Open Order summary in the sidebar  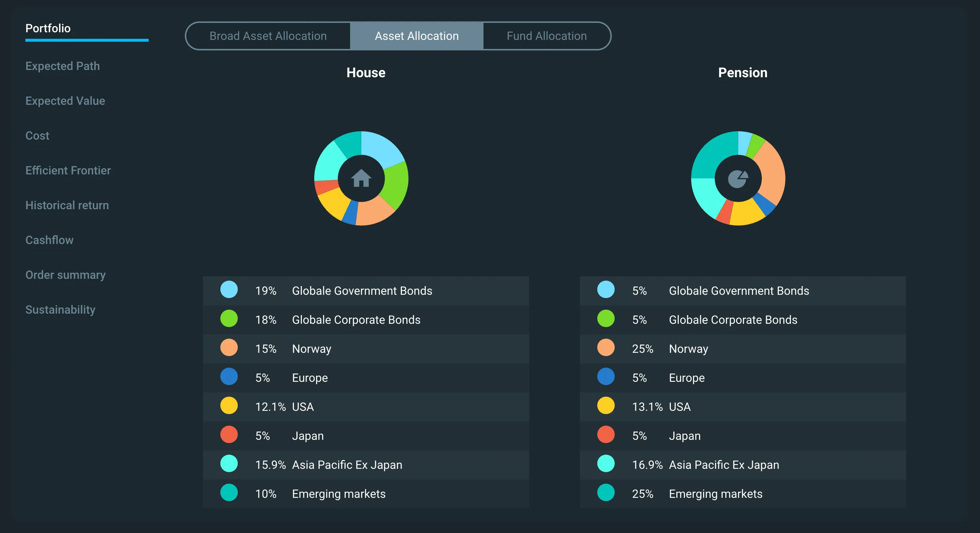click(66, 275)
